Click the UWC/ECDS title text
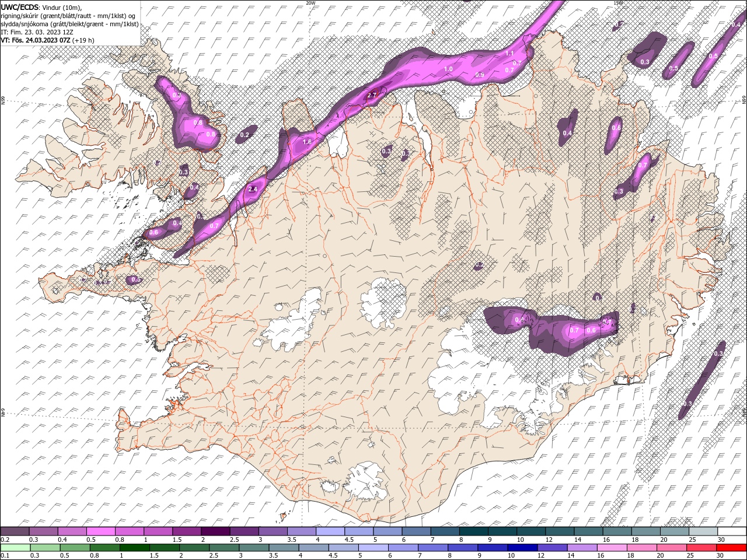Screen dimensions: 747x560 (x=19, y=7)
